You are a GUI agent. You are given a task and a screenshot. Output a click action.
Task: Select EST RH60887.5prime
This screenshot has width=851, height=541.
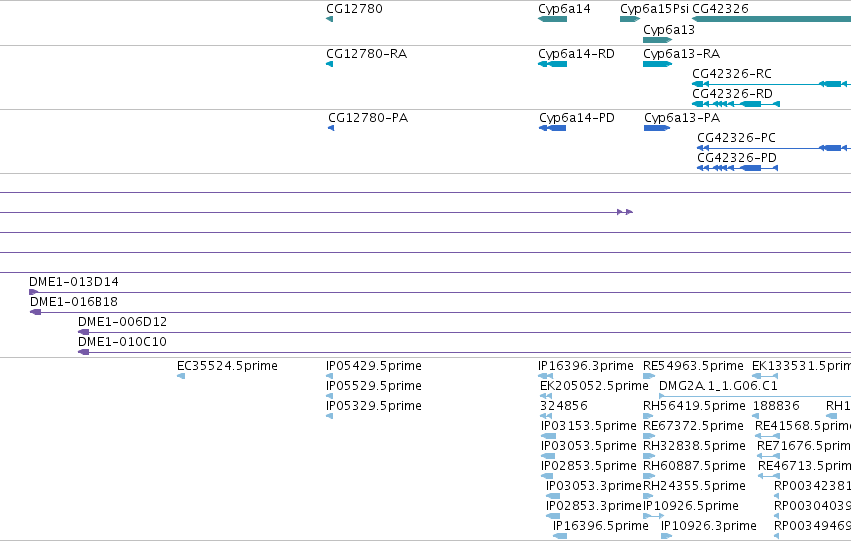point(694,466)
